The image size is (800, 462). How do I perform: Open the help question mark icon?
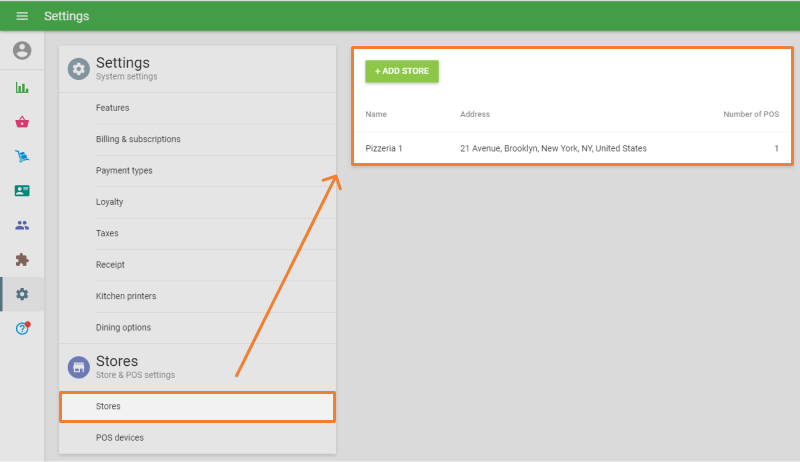point(22,329)
